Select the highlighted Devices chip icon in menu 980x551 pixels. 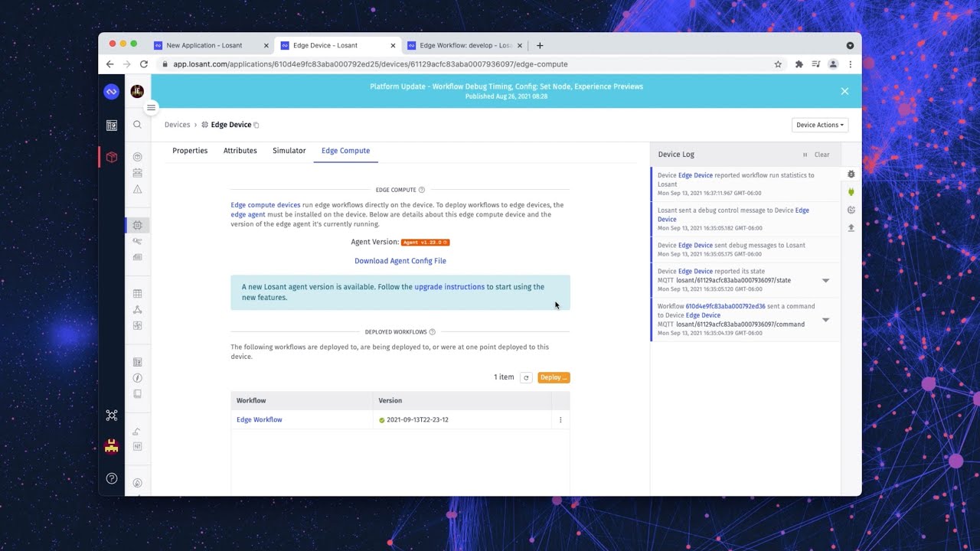point(137,225)
